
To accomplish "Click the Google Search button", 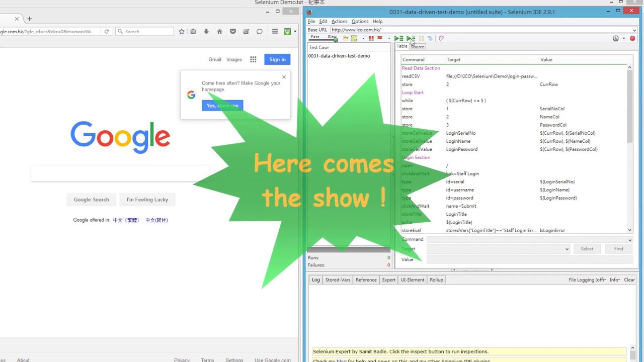I will coord(91,200).
